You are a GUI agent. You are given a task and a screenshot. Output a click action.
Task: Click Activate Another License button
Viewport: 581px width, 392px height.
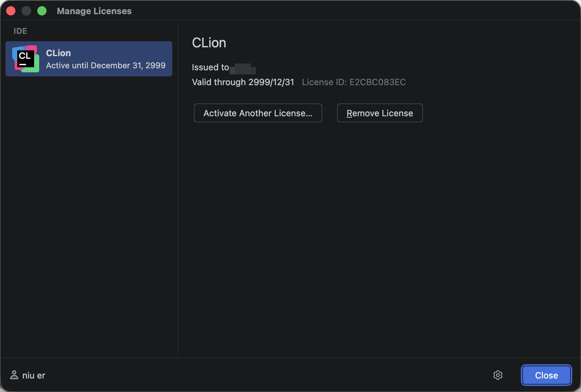[x=258, y=113]
